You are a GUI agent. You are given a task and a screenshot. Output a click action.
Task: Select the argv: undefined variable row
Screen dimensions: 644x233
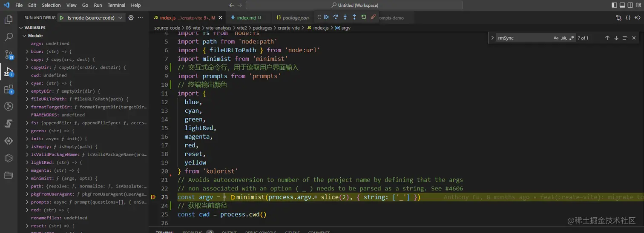(83, 43)
